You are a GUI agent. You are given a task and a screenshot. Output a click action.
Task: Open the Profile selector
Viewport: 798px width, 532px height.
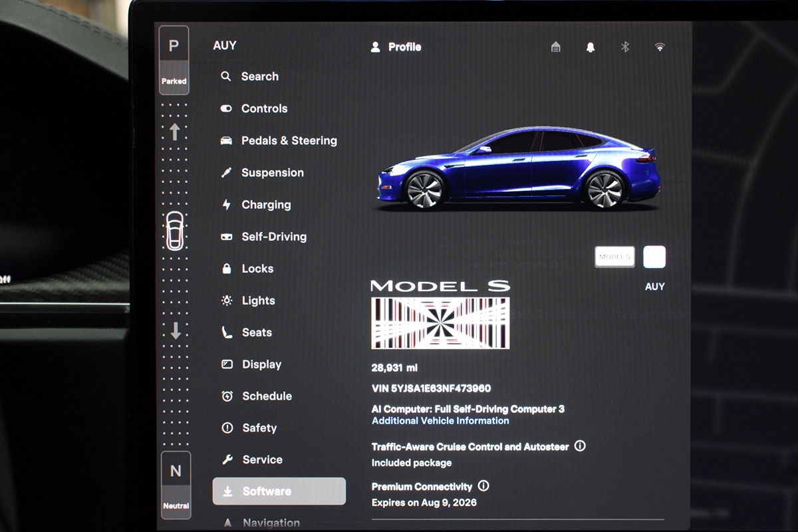[x=396, y=47]
